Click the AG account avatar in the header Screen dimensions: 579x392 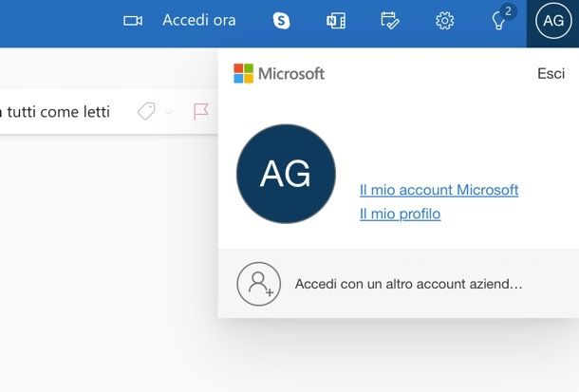point(553,21)
